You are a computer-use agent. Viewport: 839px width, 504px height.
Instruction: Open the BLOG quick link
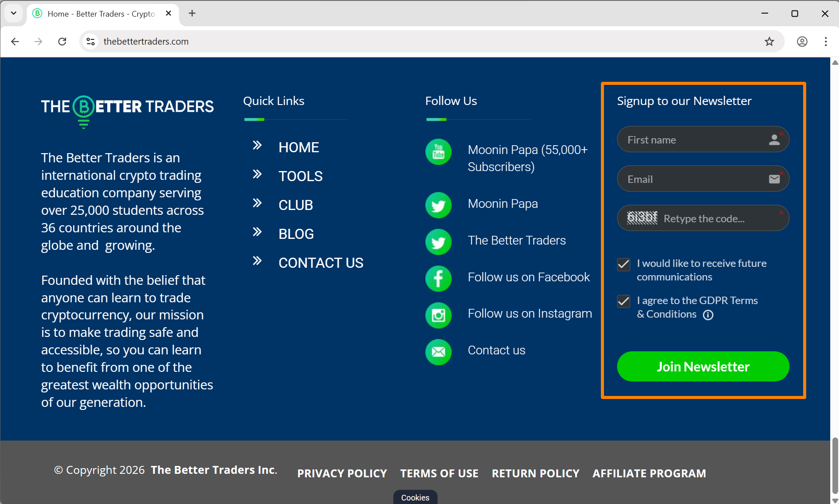point(296,234)
